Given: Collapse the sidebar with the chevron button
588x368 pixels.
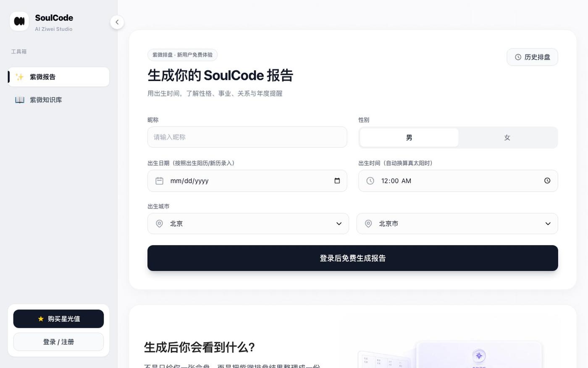Looking at the screenshot, I should (x=117, y=22).
